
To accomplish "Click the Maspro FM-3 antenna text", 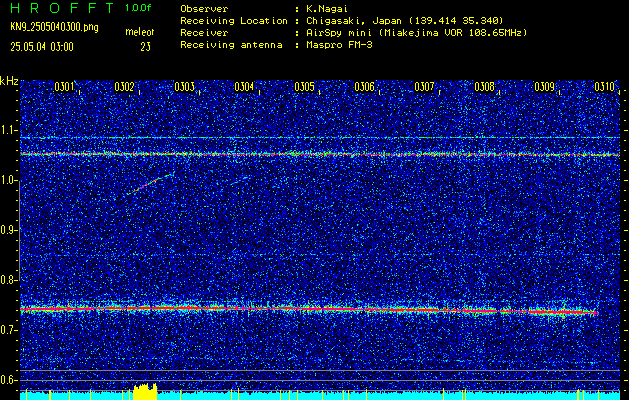I will tap(339, 45).
